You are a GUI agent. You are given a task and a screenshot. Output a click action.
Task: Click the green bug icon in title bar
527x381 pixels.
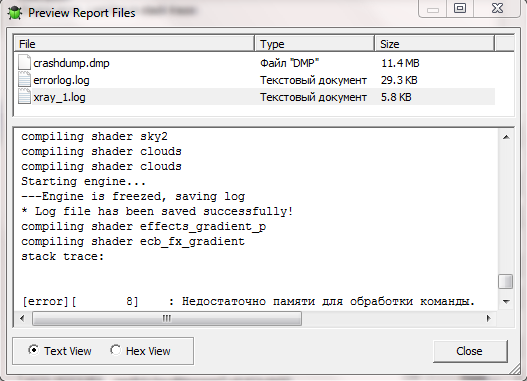point(14,13)
